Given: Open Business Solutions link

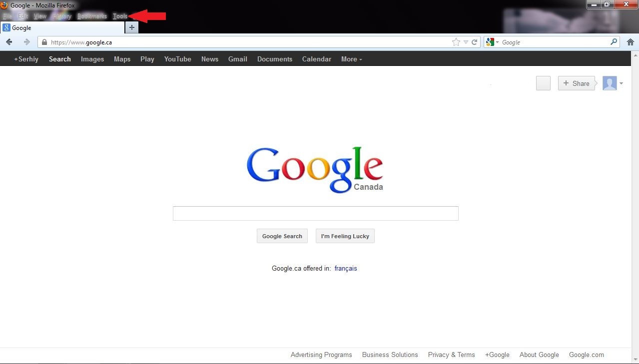Looking at the screenshot, I should click(390, 355).
